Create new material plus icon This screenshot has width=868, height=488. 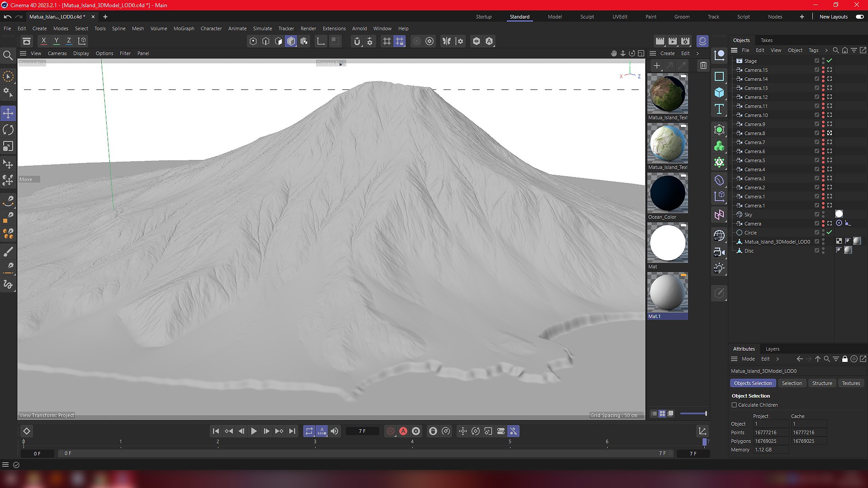click(x=657, y=66)
